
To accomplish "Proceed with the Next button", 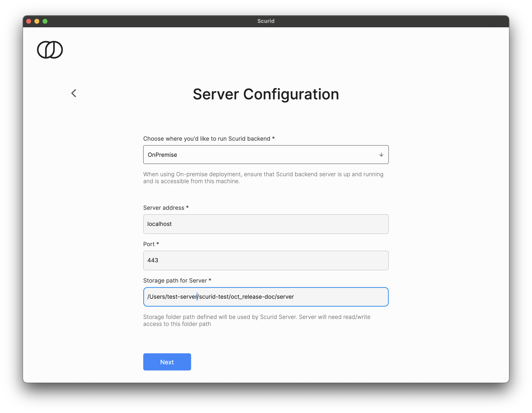I will (x=167, y=362).
